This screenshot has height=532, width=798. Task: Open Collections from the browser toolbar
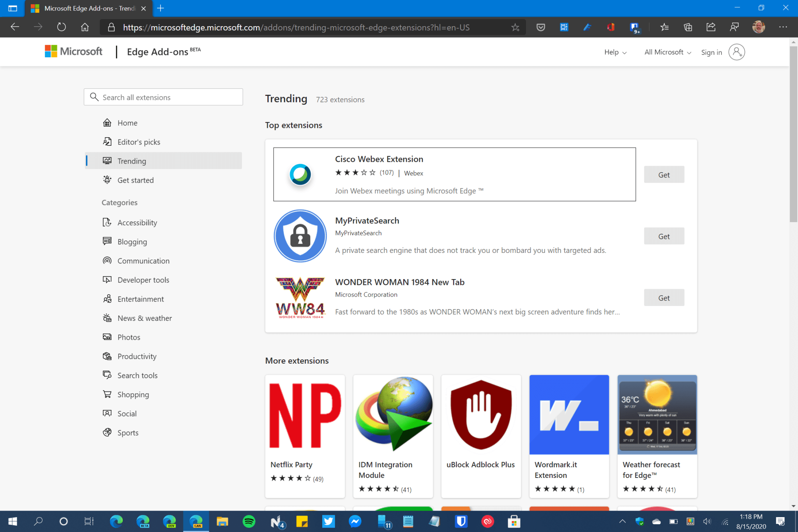[x=688, y=27]
